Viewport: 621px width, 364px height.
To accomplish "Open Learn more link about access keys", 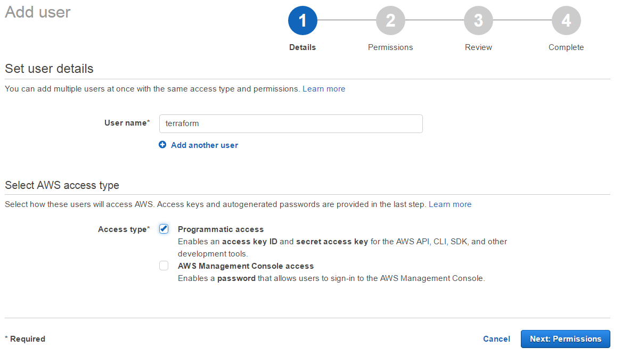I will click(x=450, y=204).
